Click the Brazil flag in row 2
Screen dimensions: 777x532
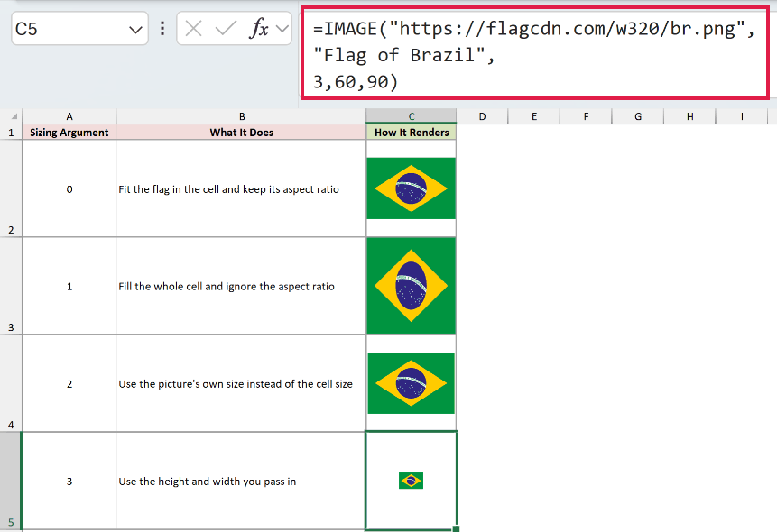coord(411,188)
